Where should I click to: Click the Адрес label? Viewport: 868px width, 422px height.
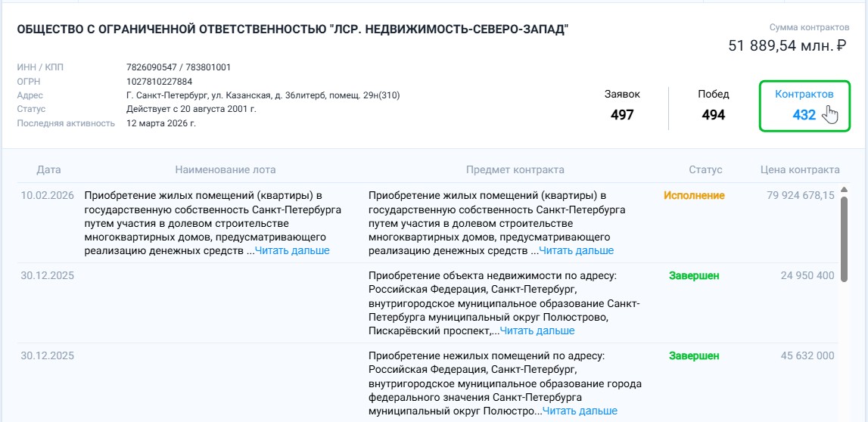click(30, 96)
